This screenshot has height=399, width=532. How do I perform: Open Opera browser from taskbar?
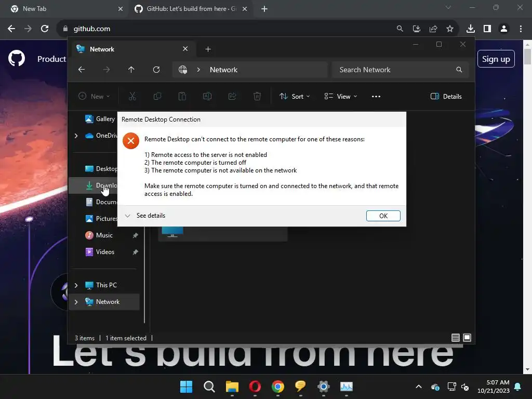point(255,387)
